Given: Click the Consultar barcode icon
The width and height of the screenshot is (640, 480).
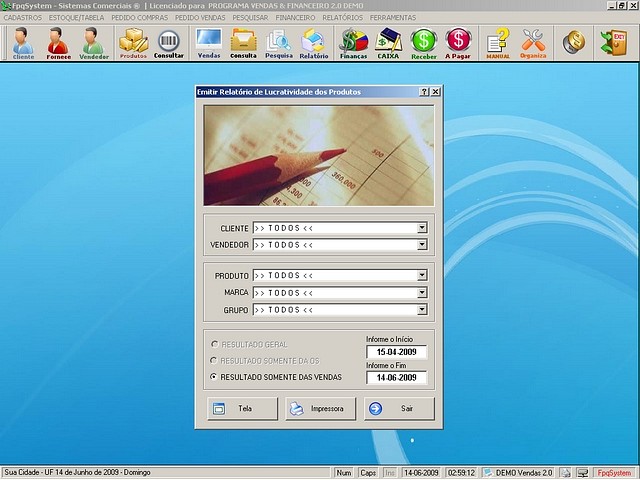Looking at the screenshot, I should tap(169, 43).
